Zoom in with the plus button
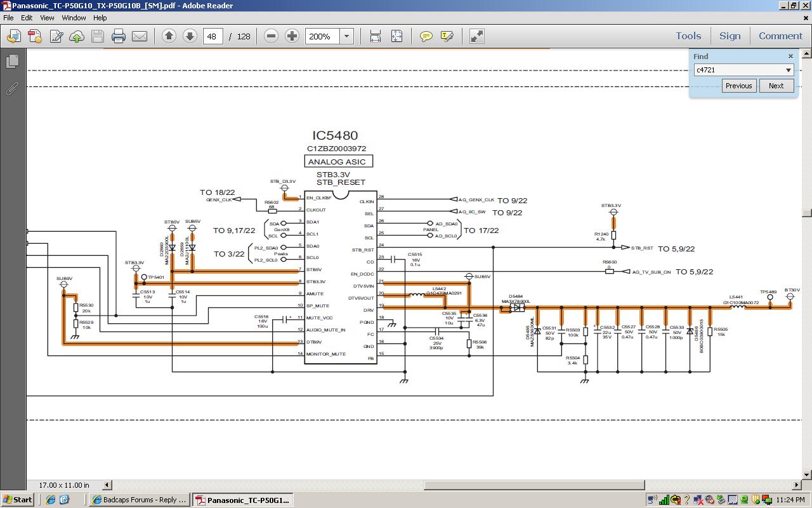812x508 pixels. pyautogui.click(x=292, y=36)
